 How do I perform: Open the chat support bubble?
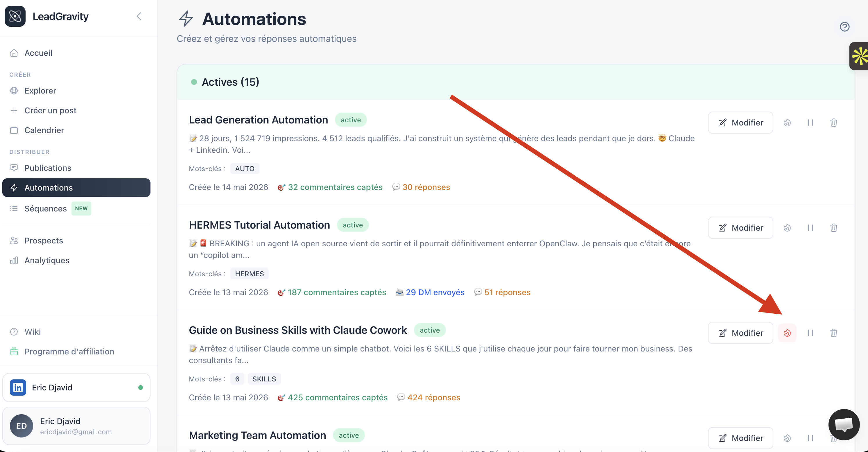coord(844,424)
